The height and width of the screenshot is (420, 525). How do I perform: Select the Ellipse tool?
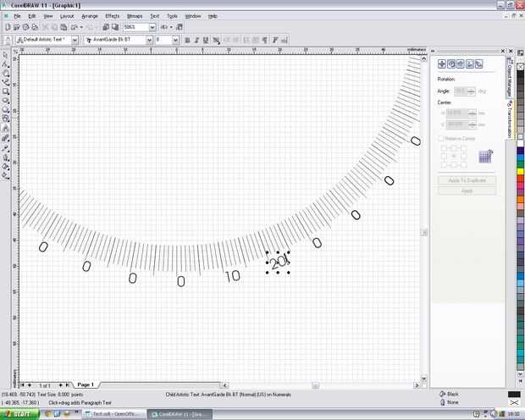(5, 100)
